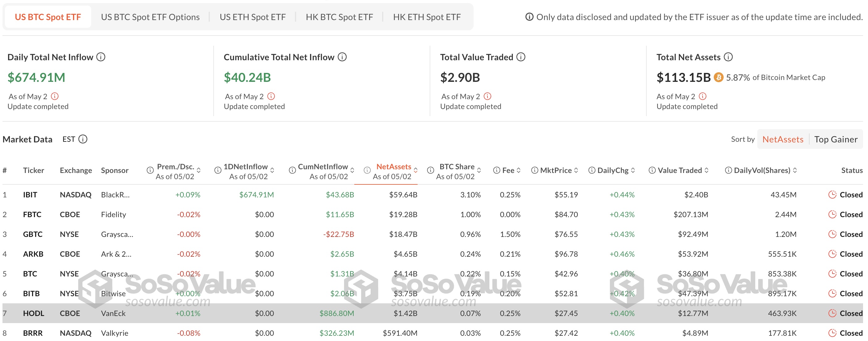Click info icon before Prem./Dsc. column
The height and width of the screenshot is (341, 868).
point(150,170)
